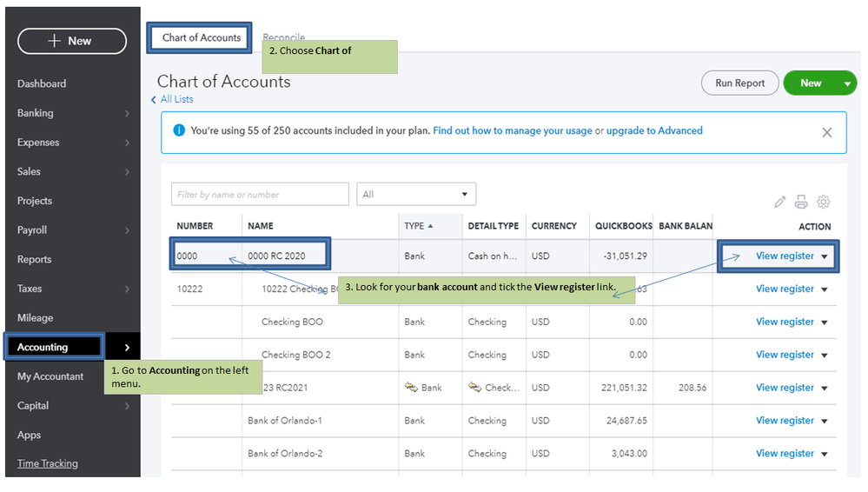Expand the Banking submenu arrow
Image resolution: width=868 pixels, height=492 pixels.
[127, 114]
